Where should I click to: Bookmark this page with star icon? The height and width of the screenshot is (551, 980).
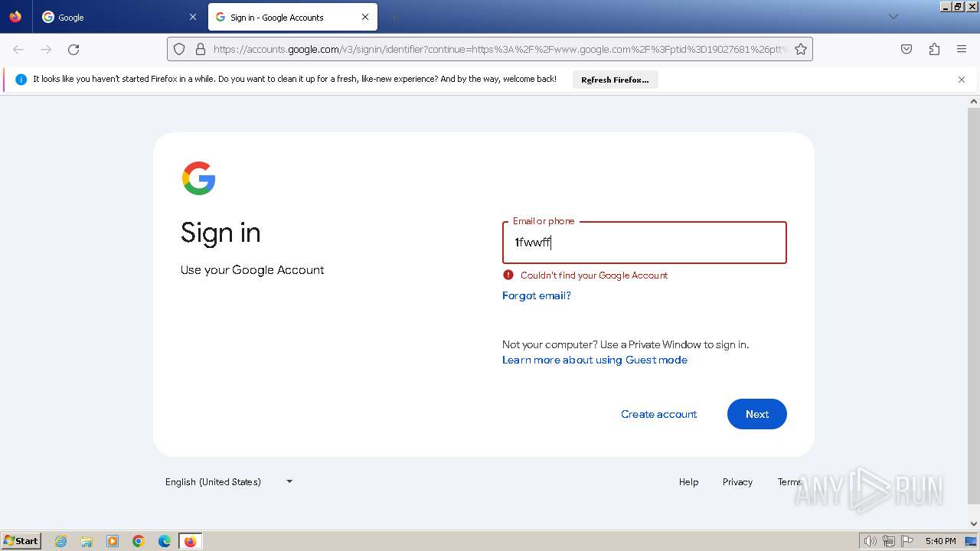tap(801, 49)
